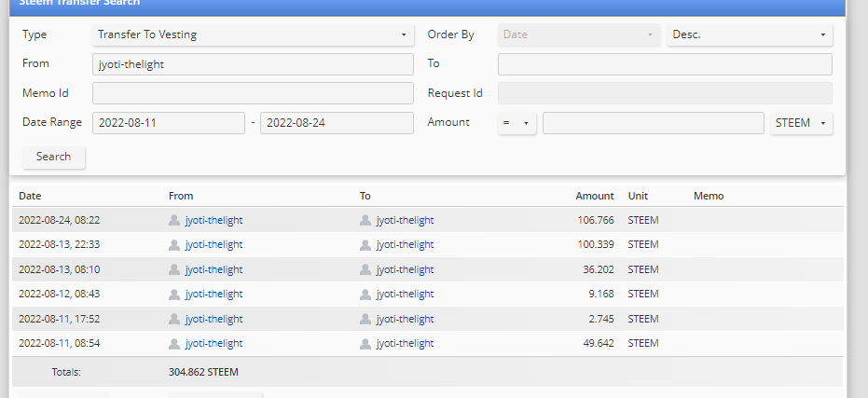Open To link jyoti-thelight in 49.642 row

click(x=406, y=343)
